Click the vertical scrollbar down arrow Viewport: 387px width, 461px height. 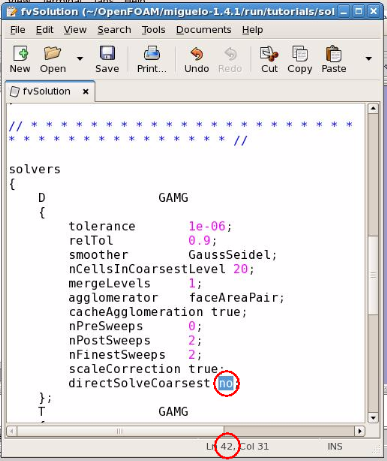[x=373, y=418]
